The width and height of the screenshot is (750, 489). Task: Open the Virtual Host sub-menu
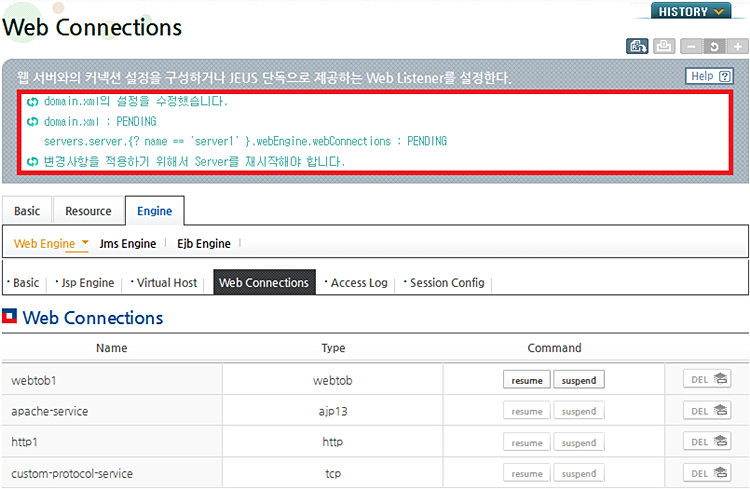[167, 283]
